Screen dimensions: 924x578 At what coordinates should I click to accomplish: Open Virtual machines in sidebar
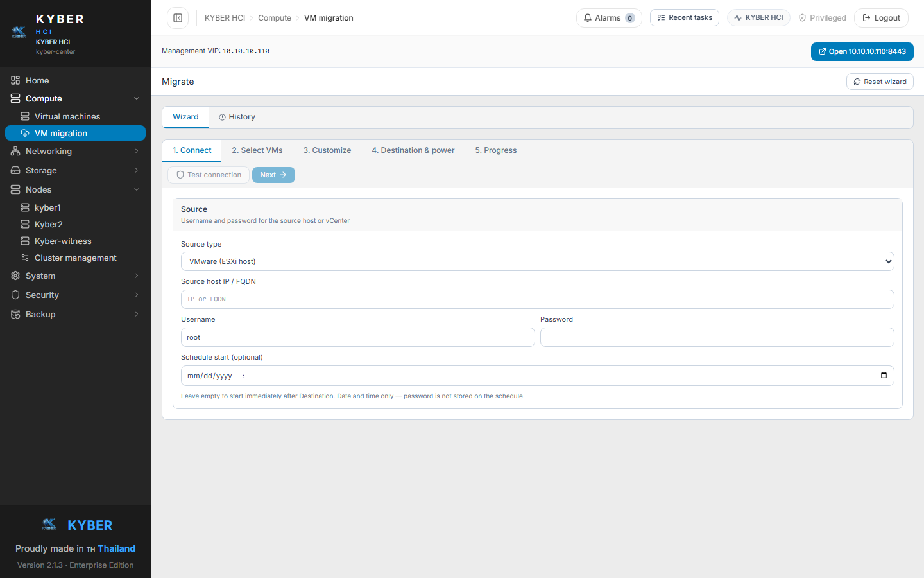[76, 116]
